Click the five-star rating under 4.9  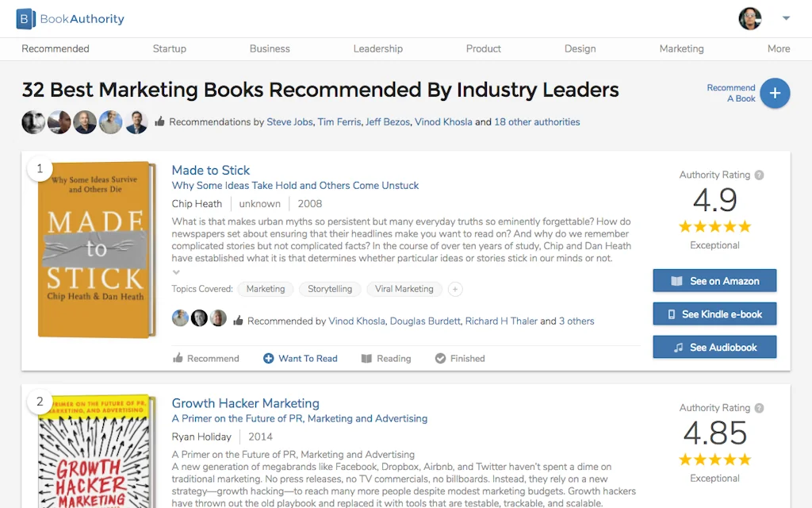[x=714, y=226]
